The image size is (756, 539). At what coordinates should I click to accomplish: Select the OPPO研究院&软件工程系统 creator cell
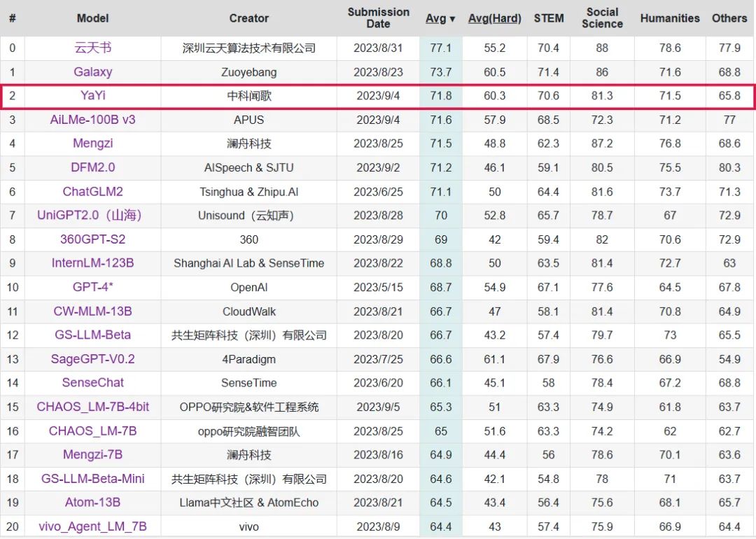coord(248,407)
